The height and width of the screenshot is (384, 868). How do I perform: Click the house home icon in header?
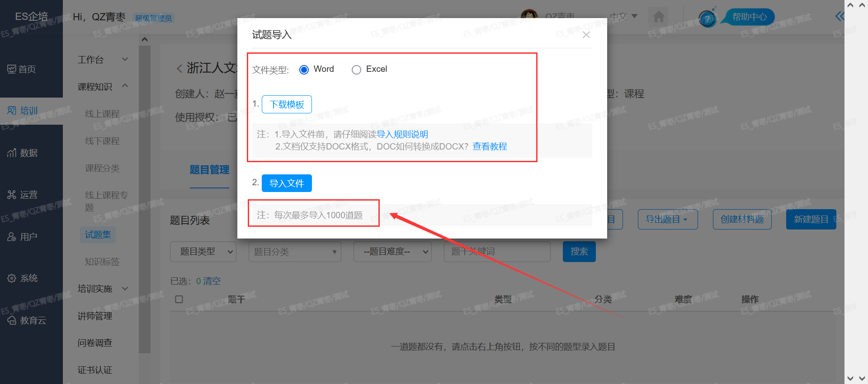tap(659, 17)
